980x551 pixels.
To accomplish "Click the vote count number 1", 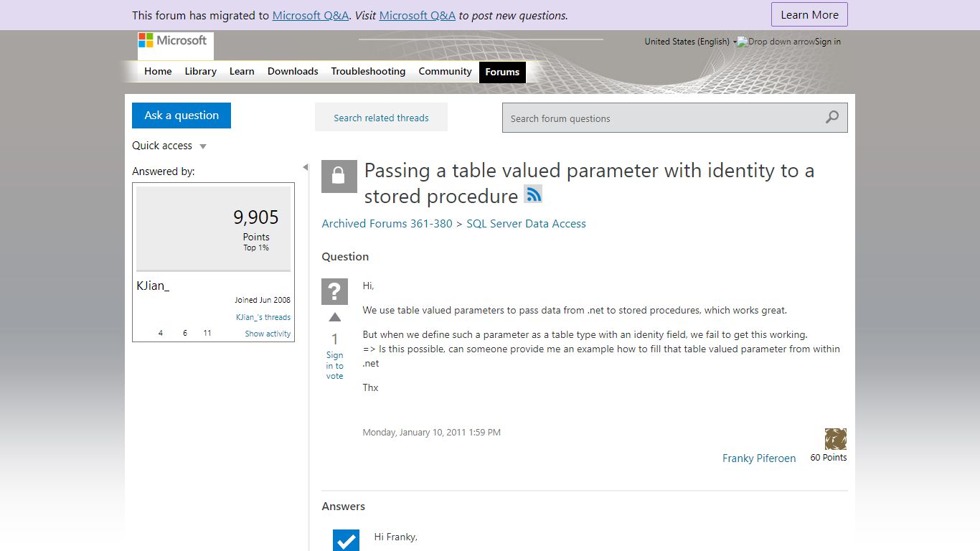I will pyautogui.click(x=334, y=339).
